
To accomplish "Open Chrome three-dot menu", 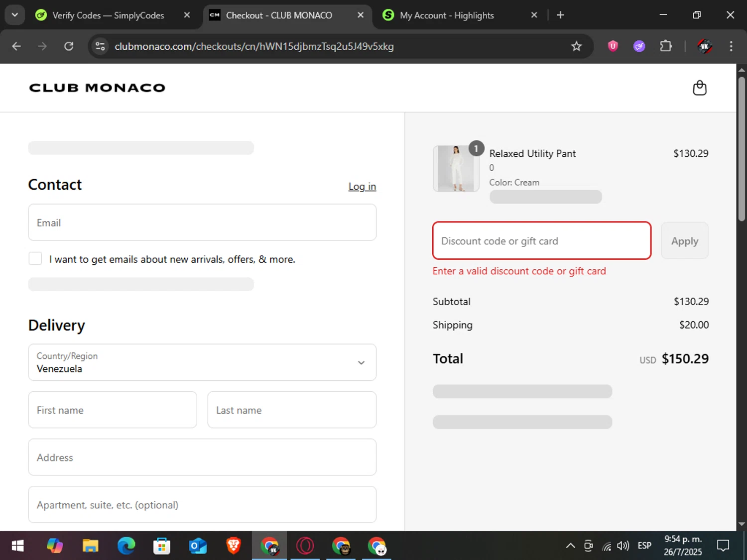I will [x=731, y=46].
